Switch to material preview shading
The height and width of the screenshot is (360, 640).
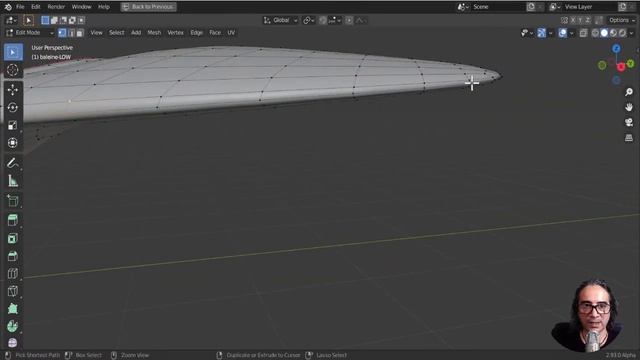(613, 33)
